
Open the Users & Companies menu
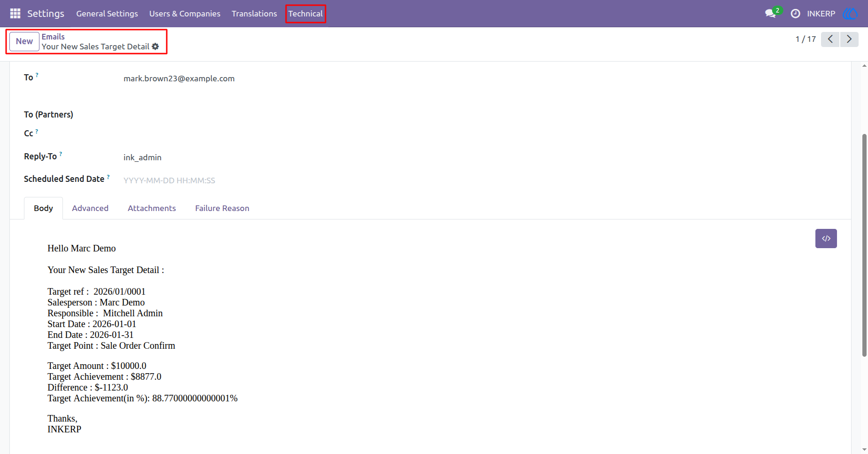[x=185, y=14]
